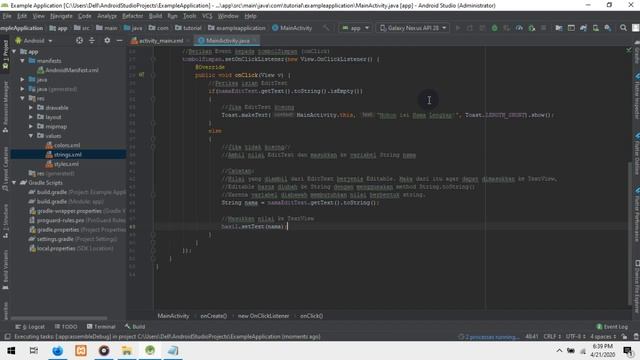Expand the java folder
This screenshot has width=640, height=360.
click(22, 80)
